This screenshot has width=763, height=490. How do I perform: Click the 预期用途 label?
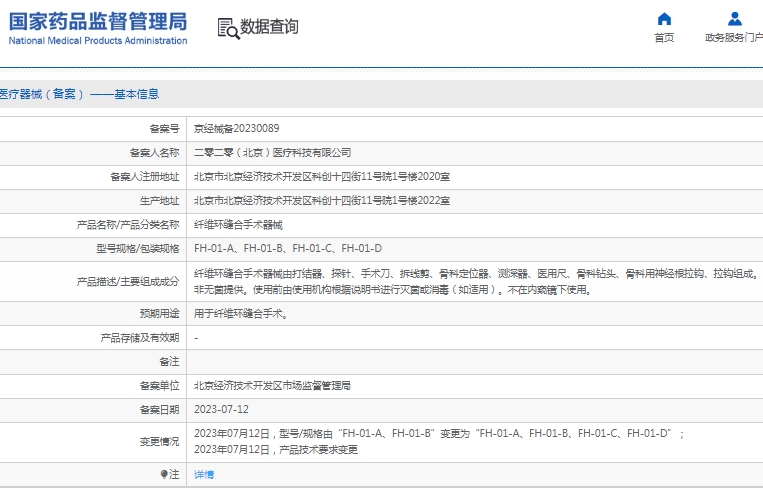point(160,314)
